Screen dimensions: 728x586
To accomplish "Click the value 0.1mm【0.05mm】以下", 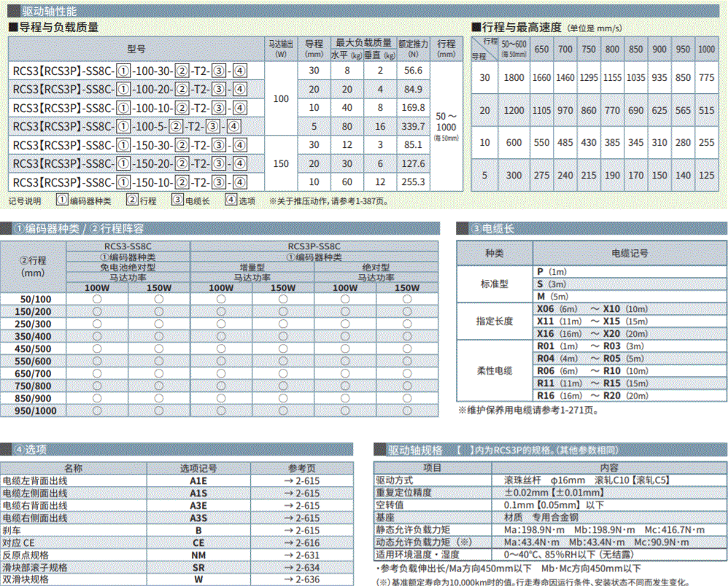I will (554, 505).
